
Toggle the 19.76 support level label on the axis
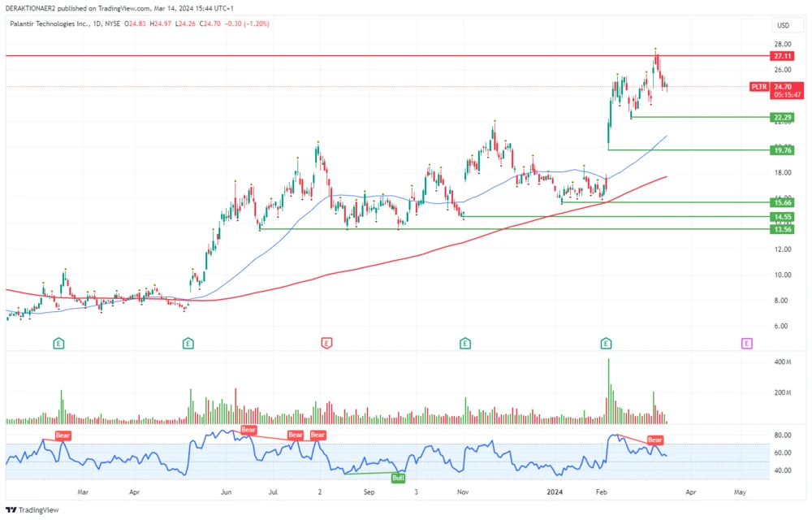click(x=781, y=150)
